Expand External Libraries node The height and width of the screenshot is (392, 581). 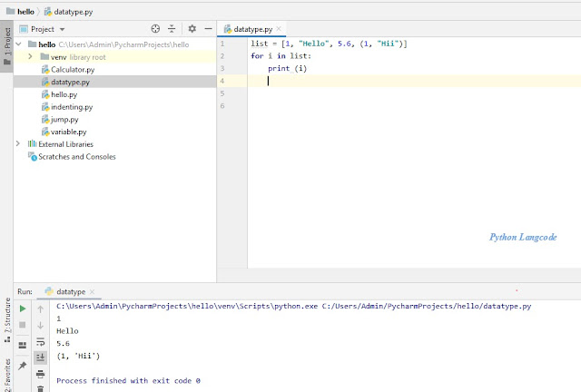(x=18, y=143)
